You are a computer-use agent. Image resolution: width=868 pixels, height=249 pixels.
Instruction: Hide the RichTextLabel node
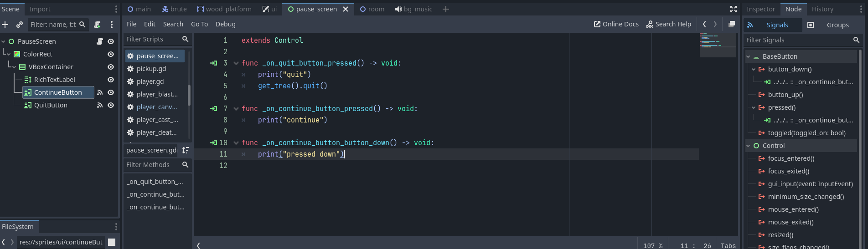110,80
